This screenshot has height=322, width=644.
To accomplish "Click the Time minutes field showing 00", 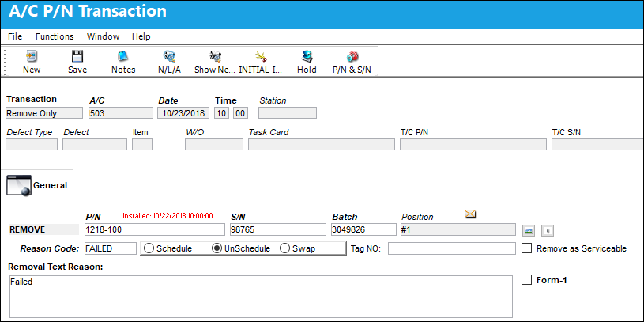I will (x=241, y=113).
